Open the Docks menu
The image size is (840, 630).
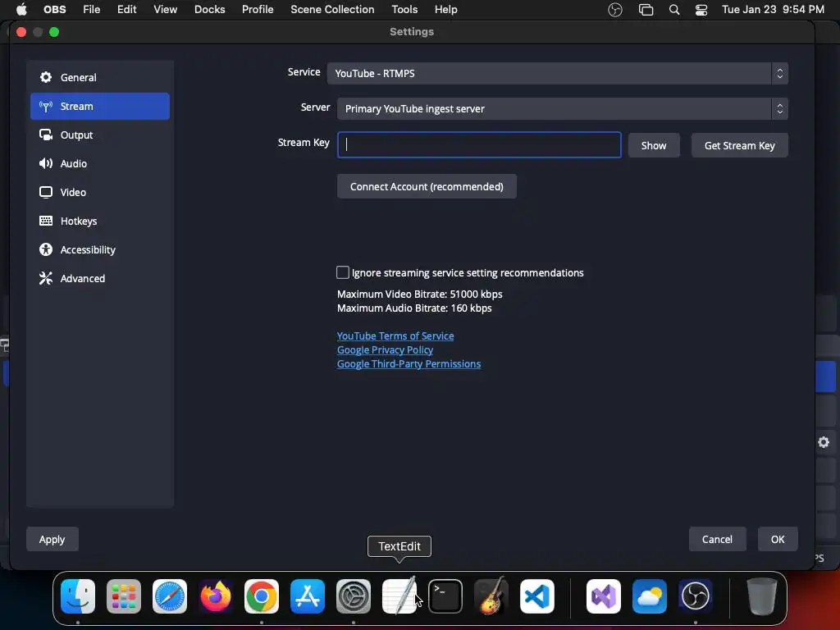click(209, 10)
